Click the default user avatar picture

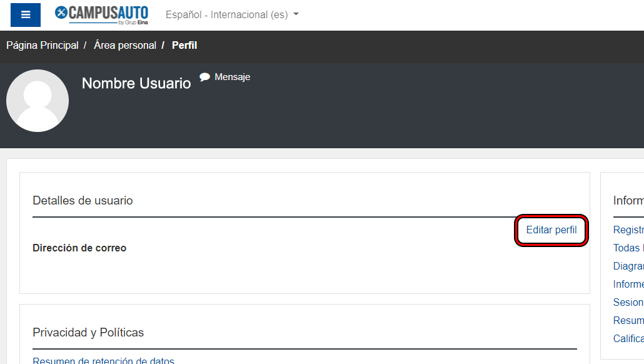[x=38, y=101]
